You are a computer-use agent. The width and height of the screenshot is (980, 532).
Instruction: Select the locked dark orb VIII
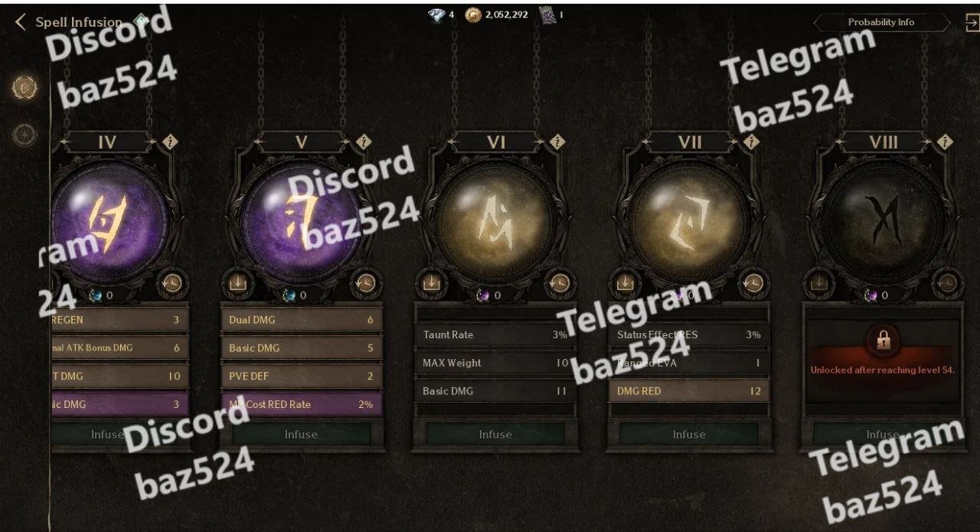pos(883,222)
